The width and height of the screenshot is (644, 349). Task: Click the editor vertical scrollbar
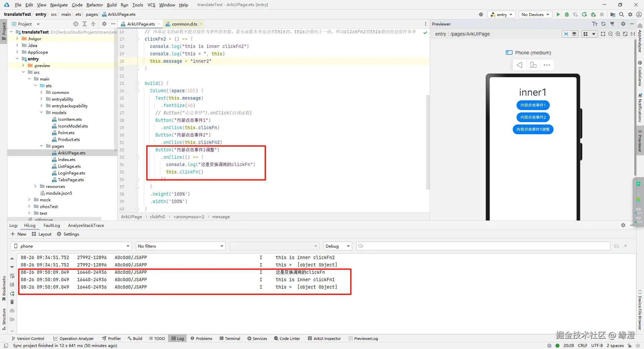pyautogui.click(x=428, y=143)
